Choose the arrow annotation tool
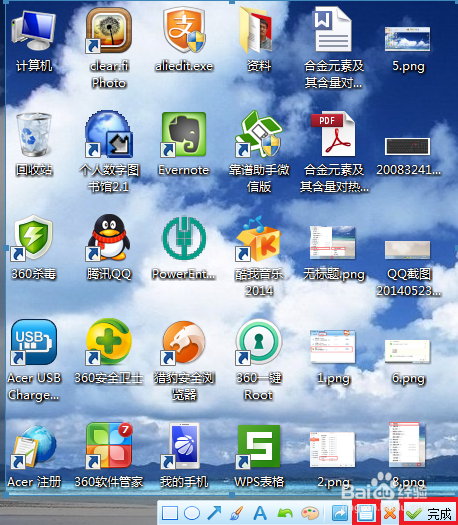Screen dimensions: 458x525 214,513
